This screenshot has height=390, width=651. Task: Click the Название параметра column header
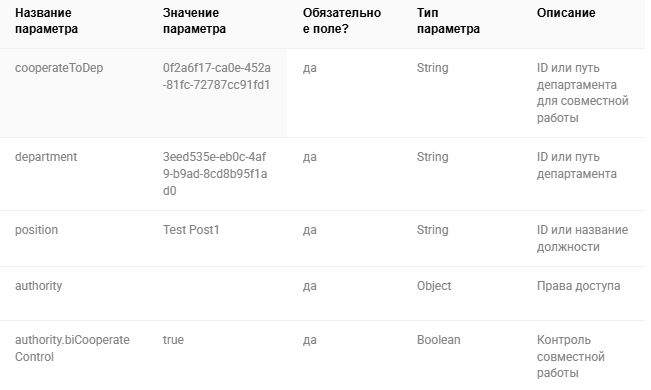point(46,21)
